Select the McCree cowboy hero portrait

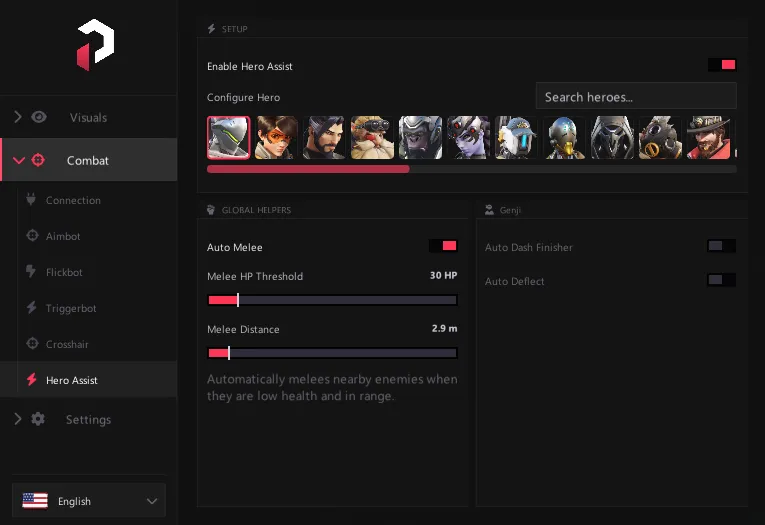[x=708, y=138]
